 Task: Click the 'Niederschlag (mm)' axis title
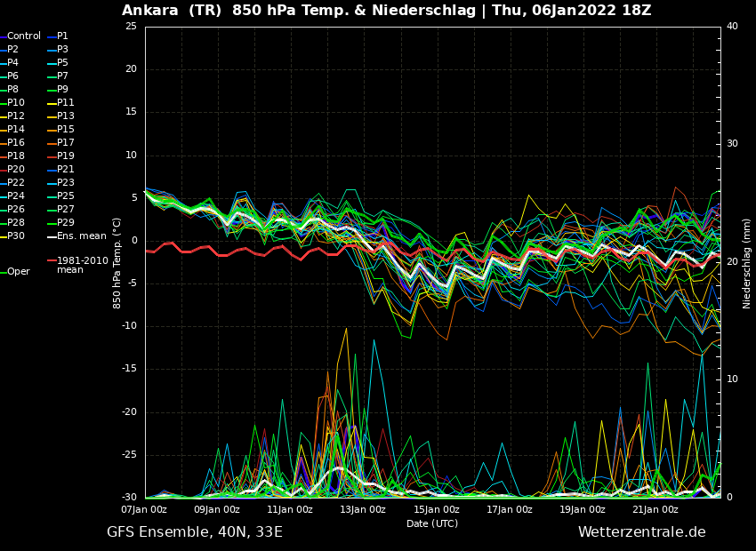click(x=747, y=262)
